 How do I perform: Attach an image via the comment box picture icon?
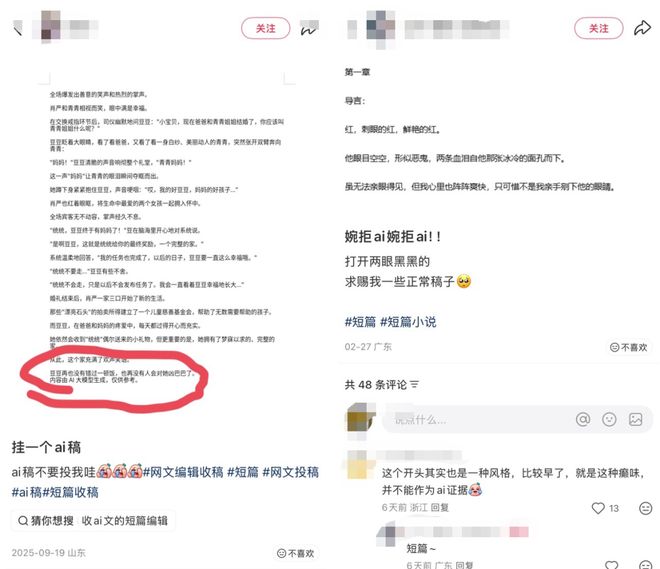coord(635,419)
